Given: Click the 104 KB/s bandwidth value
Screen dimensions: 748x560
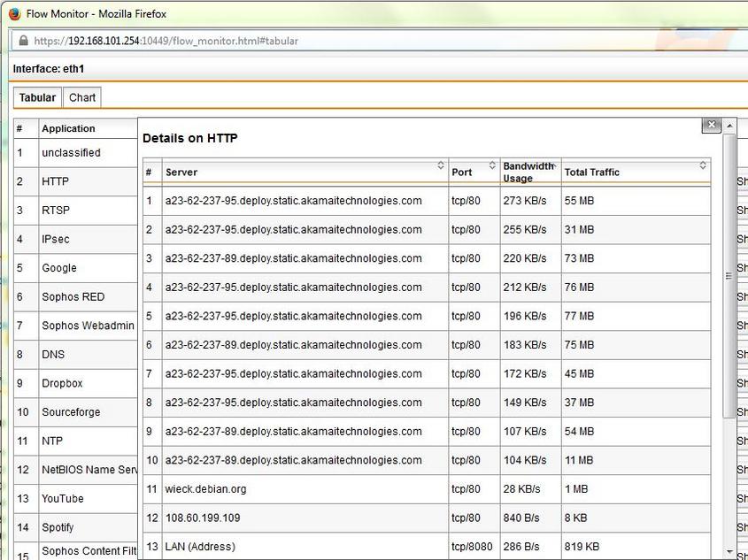Looking at the screenshot, I should click(525, 460).
